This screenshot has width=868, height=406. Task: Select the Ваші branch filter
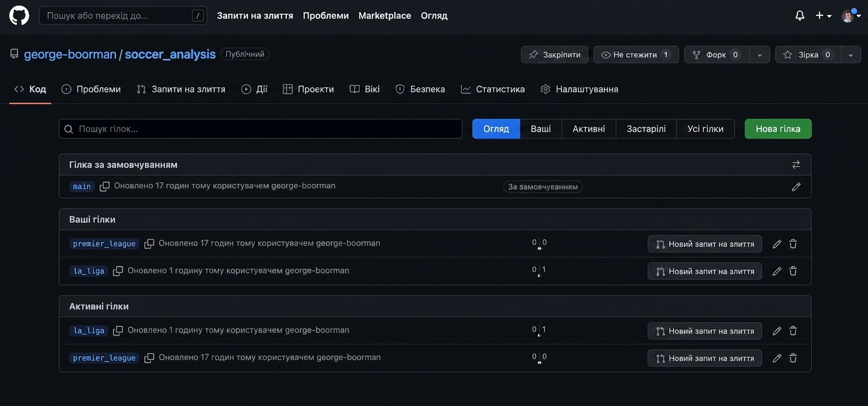click(x=541, y=129)
